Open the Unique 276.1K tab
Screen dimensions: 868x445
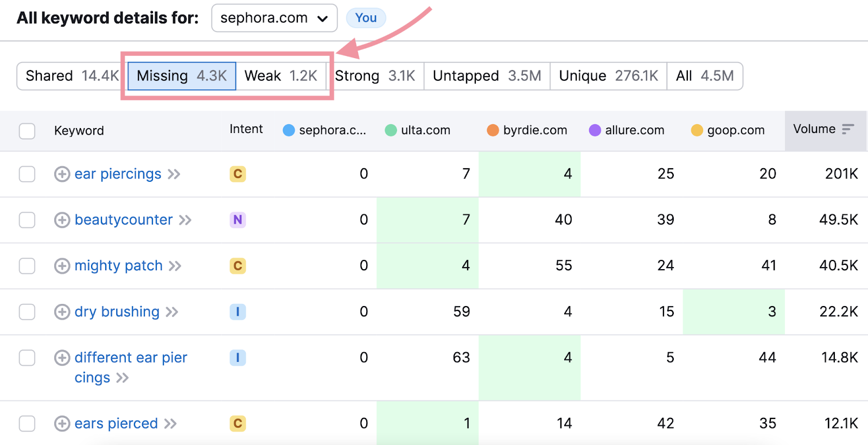tap(608, 76)
